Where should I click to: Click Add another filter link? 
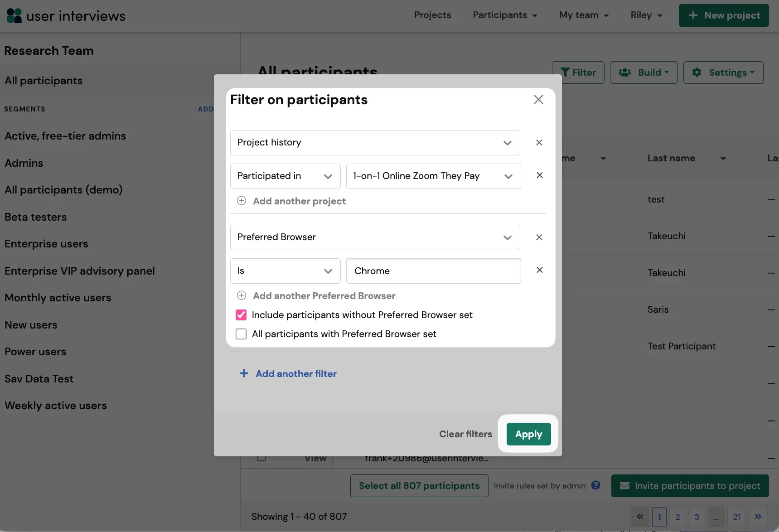click(296, 374)
